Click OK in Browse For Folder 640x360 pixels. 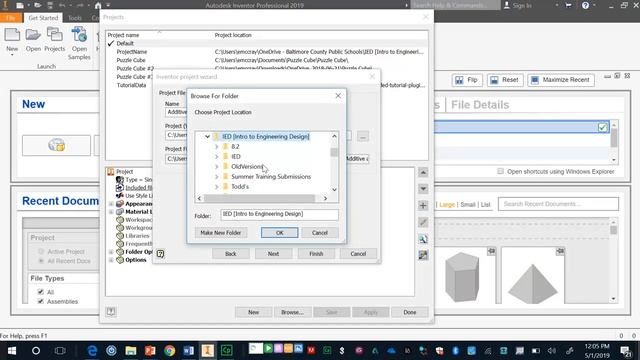pyautogui.click(x=280, y=233)
